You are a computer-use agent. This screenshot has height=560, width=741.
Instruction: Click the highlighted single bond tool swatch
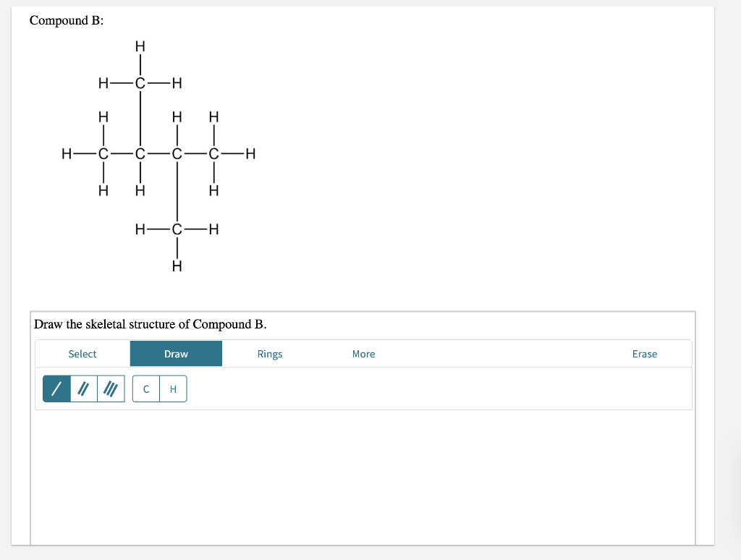[x=56, y=389]
